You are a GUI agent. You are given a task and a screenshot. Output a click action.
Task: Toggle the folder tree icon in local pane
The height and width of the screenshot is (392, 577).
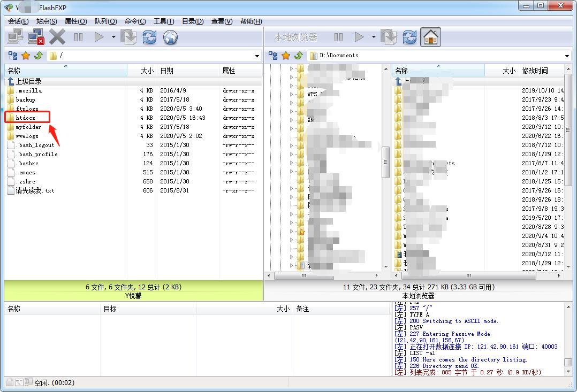(x=273, y=56)
